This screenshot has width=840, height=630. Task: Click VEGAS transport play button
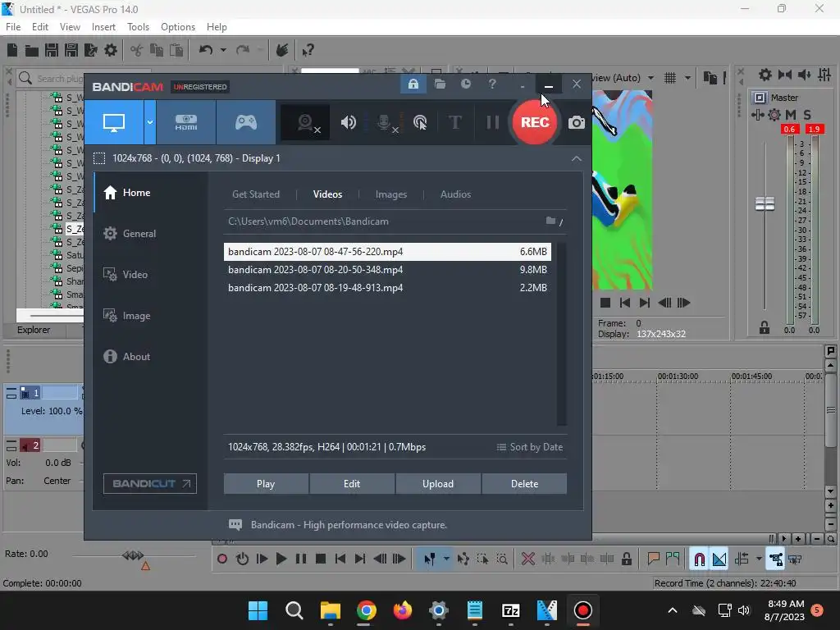click(x=281, y=559)
